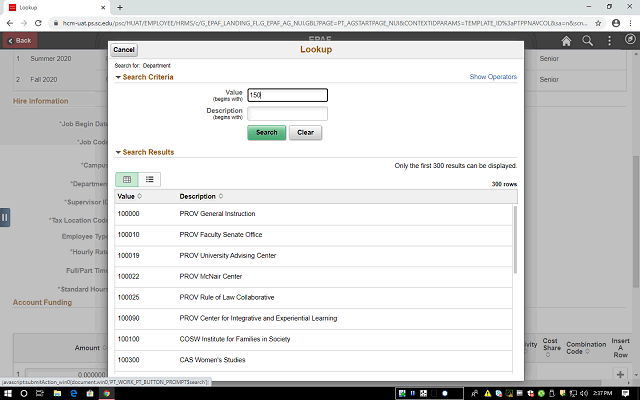Open Chrome profile avatar
The height and width of the screenshot is (400, 640).
coord(616,23)
